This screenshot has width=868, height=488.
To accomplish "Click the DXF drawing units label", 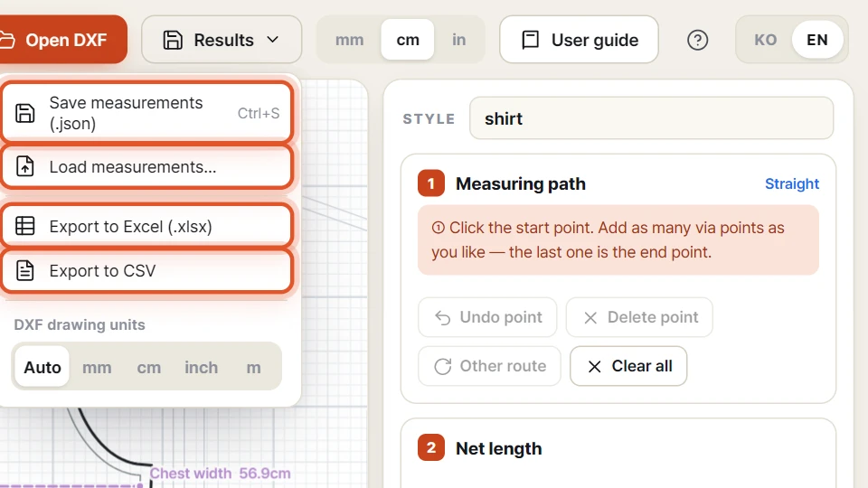I will pyautogui.click(x=80, y=324).
